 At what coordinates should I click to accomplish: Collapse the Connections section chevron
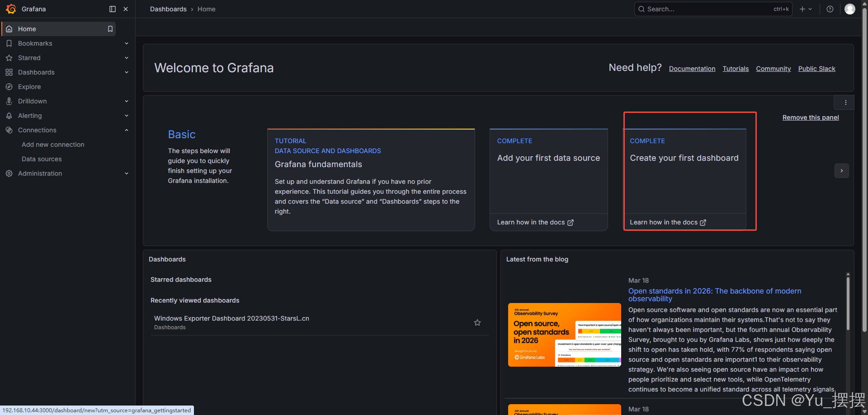[x=127, y=130]
